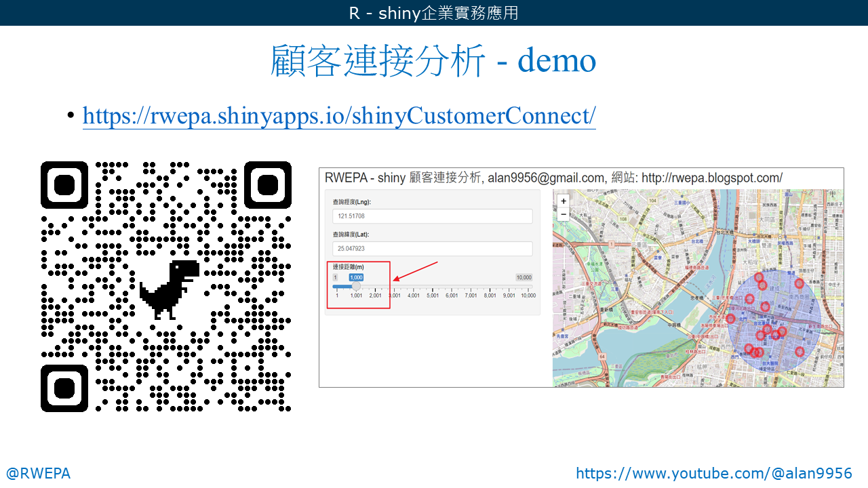Click the 查詢經度(Lng) input showing 121.51708
Screen dimensions: 868x488
[432, 216]
